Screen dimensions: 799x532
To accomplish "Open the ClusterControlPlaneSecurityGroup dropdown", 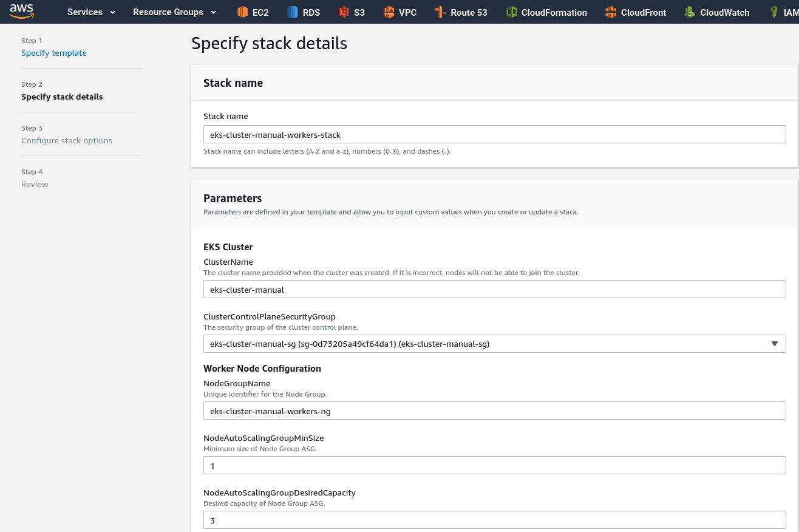I will point(494,344).
